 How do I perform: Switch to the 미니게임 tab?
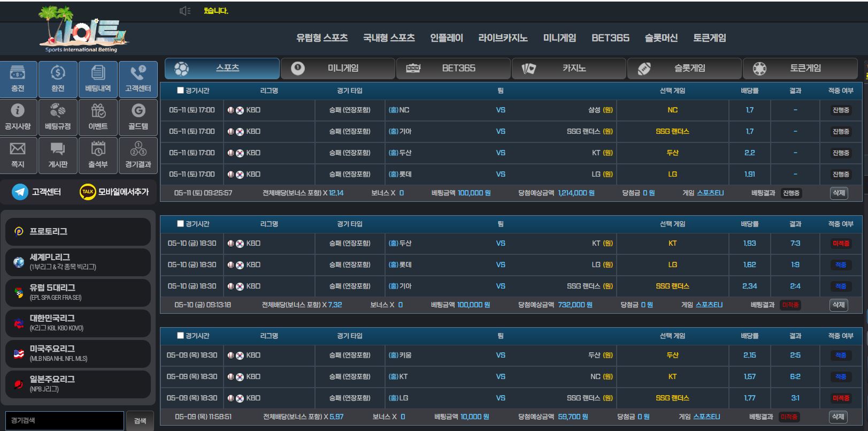tap(338, 69)
